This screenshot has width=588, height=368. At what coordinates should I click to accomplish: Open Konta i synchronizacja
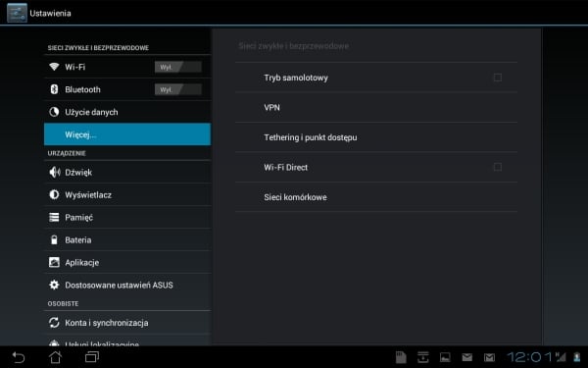pyautogui.click(x=127, y=323)
